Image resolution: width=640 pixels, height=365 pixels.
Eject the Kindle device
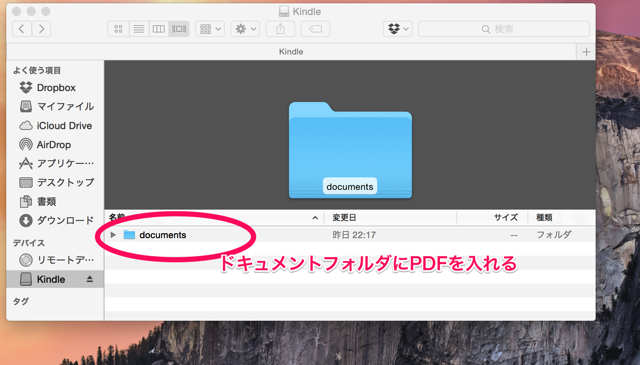90,279
